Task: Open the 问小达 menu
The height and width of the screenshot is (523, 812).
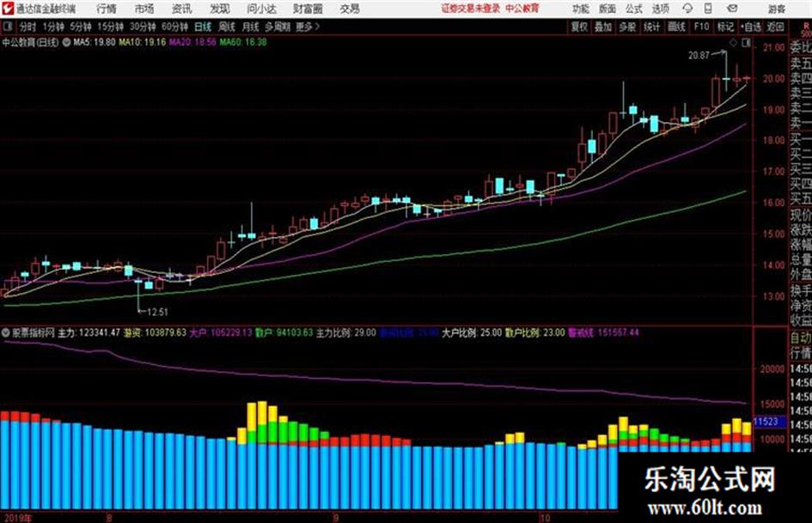Action: click(262, 9)
